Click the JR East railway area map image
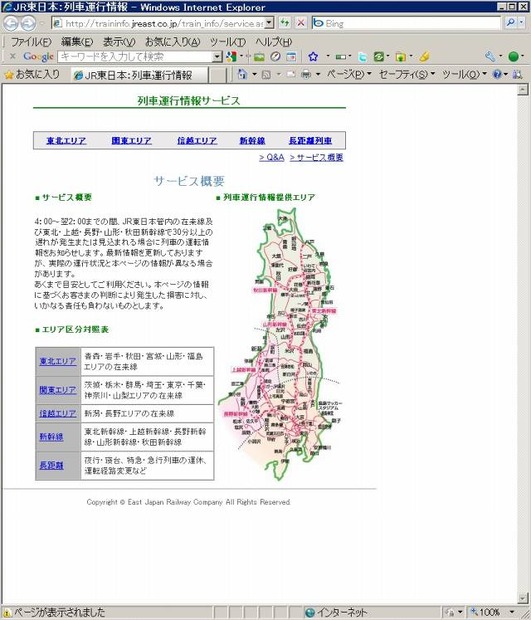531x620 pixels. (281, 344)
